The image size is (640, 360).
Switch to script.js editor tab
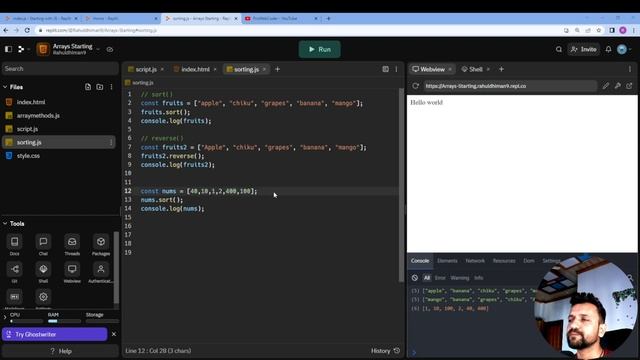pos(146,69)
